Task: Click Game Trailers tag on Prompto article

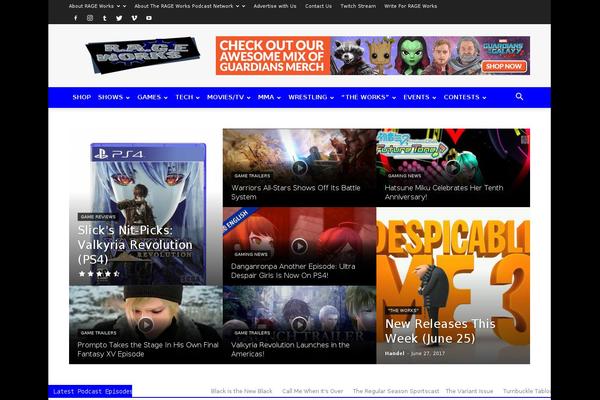Action: click(98, 333)
